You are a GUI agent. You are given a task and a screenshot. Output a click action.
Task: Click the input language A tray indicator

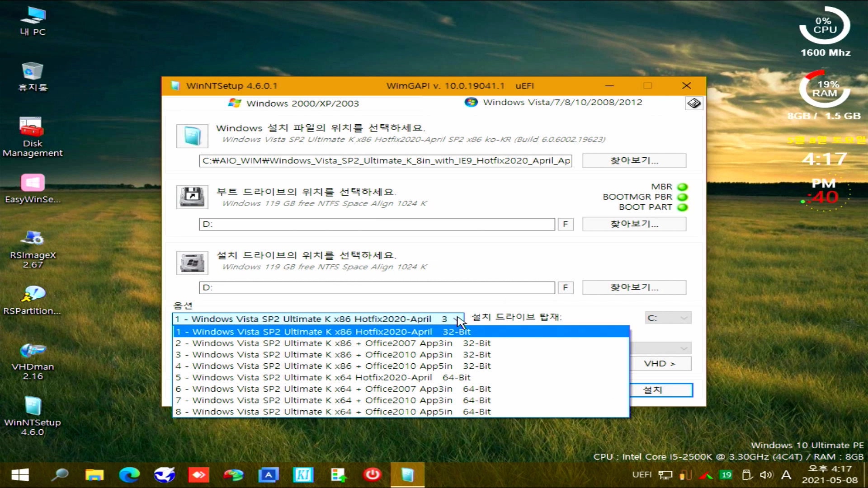(x=786, y=475)
